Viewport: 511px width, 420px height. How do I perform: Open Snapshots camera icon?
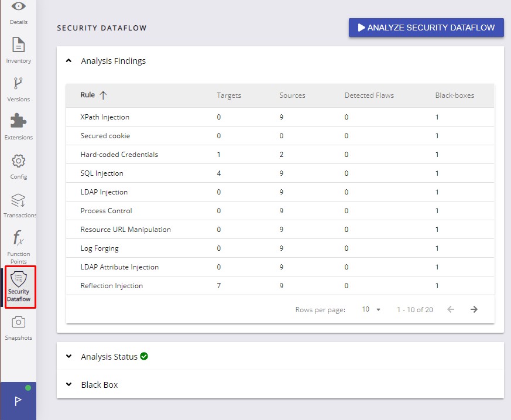pos(18,322)
